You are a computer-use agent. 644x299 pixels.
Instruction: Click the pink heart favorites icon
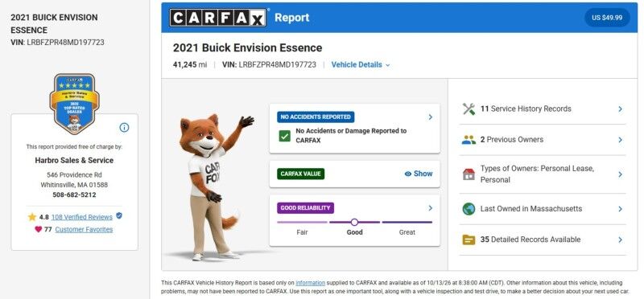(38, 229)
